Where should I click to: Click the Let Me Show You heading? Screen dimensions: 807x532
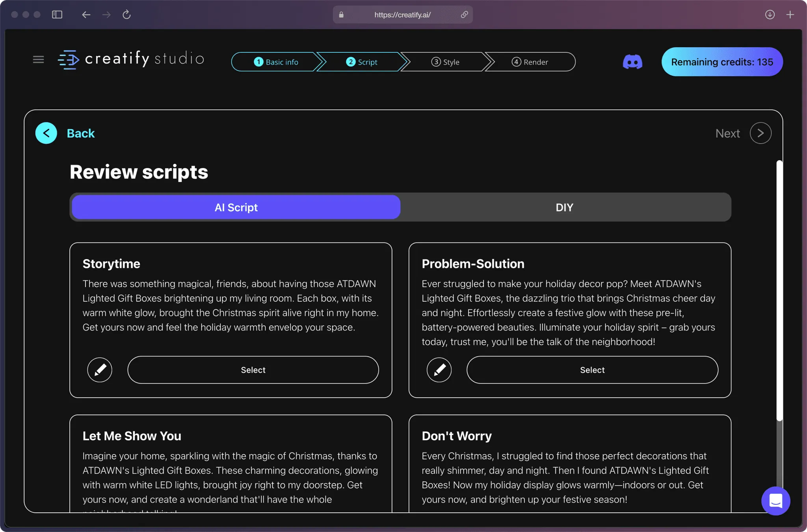tap(132, 436)
